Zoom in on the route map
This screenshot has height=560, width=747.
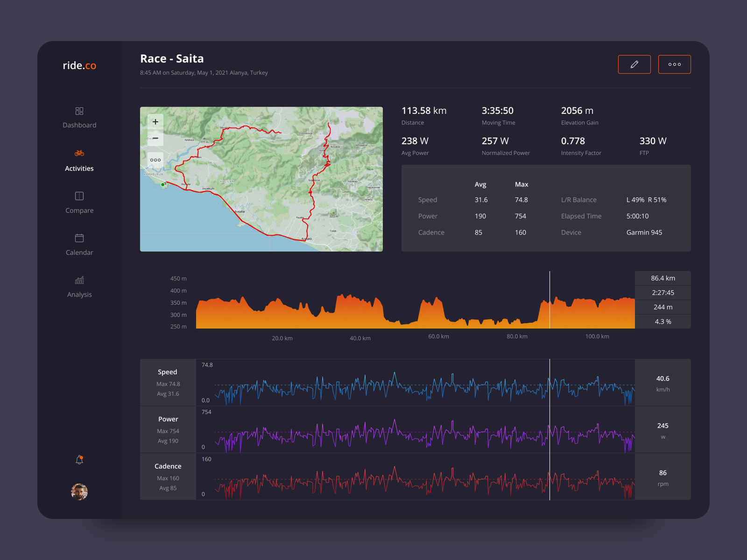[155, 121]
